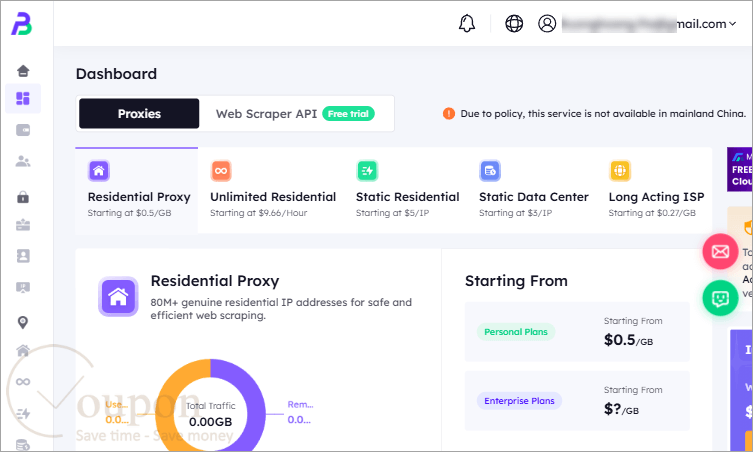Click the Starting From heading

[516, 281]
